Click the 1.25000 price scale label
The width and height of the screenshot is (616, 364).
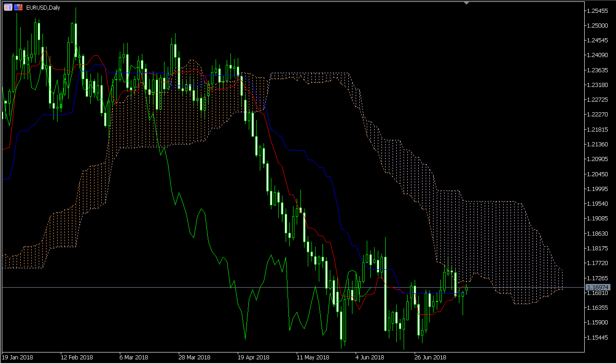coord(597,25)
